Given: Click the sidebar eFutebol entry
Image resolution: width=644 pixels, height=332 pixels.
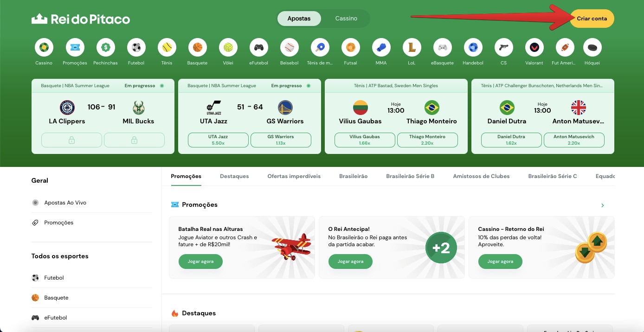Looking at the screenshot, I should pos(91,318).
